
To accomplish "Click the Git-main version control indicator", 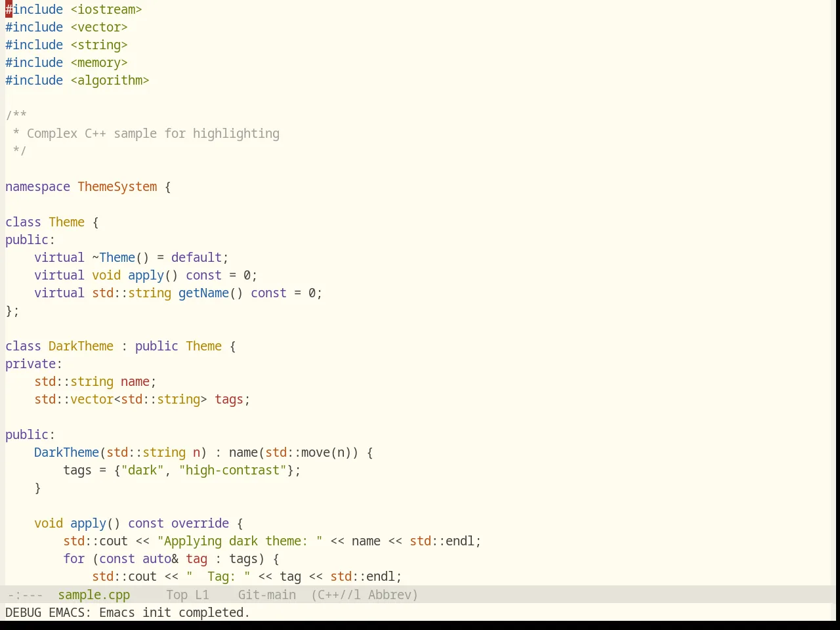I will click(267, 595).
